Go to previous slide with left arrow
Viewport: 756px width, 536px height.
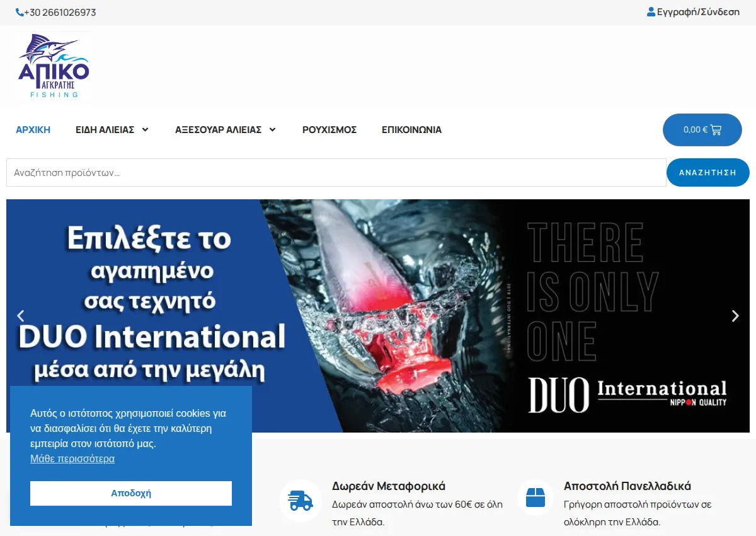(x=20, y=316)
